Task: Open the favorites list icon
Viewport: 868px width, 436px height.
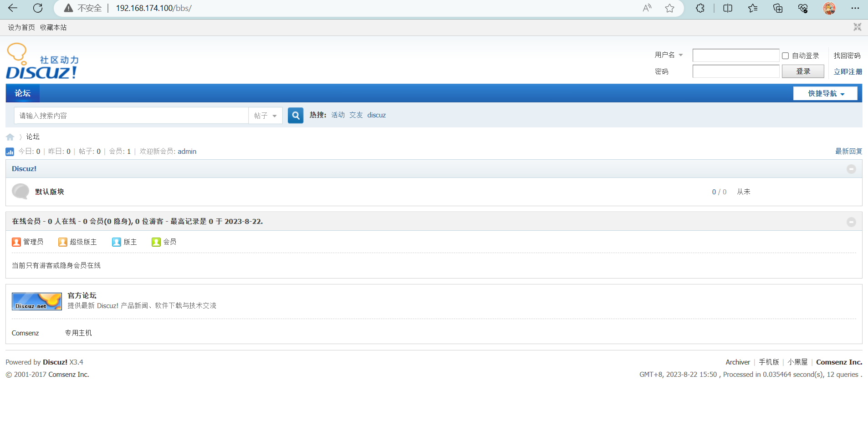Action: (x=753, y=8)
